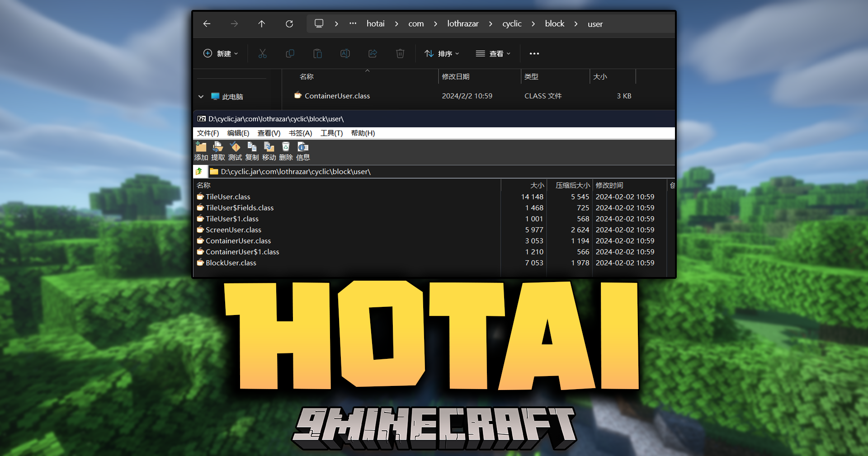868x456 pixels.
Task: Click the cyclic breadcrumb segment
Action: pyautogui.click(x=512, y=24)
